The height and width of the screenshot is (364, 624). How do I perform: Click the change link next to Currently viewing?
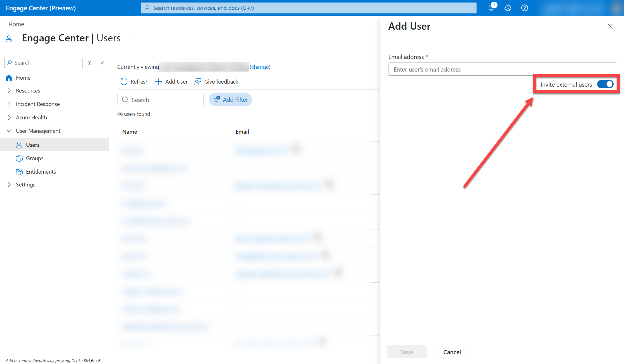260,67
